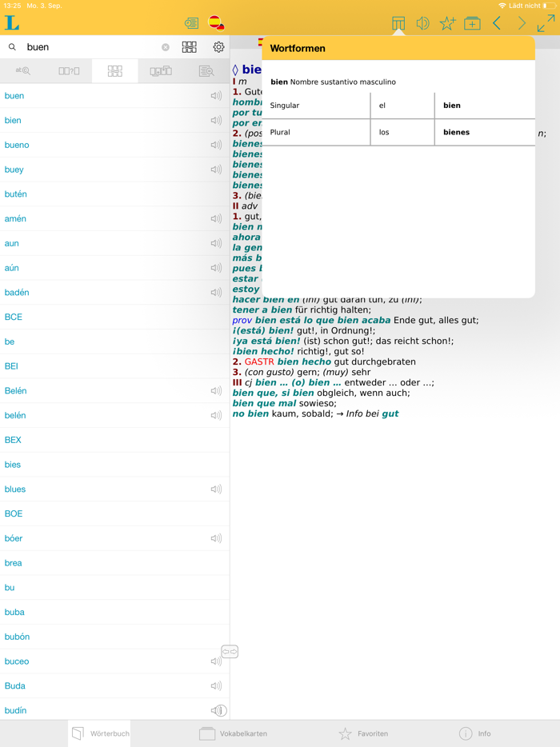Follow the gut cross-reference link
560x747 pixels.
[x=390, y=413]
